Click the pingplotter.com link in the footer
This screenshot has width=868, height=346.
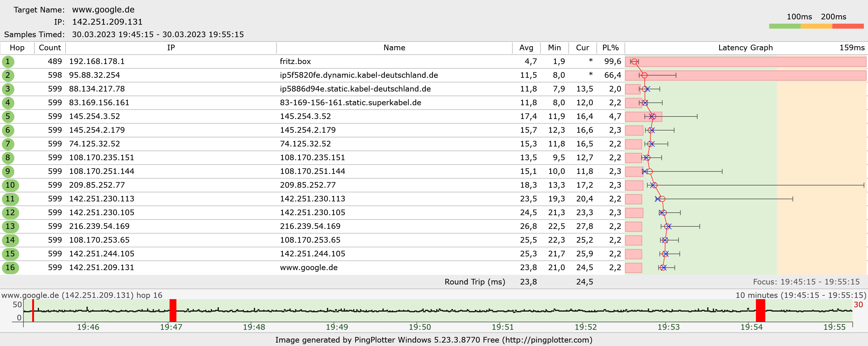(x=547, y=340)
